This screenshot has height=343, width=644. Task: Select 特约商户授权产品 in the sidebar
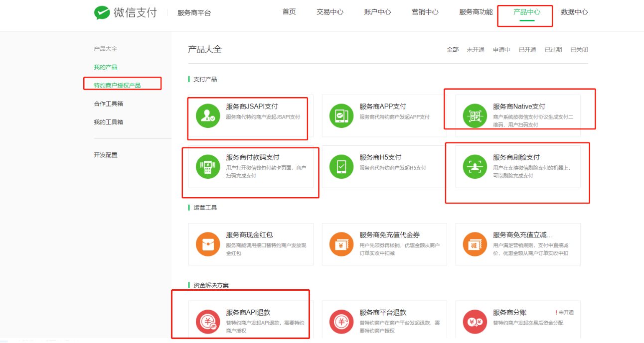click(117, 86)
